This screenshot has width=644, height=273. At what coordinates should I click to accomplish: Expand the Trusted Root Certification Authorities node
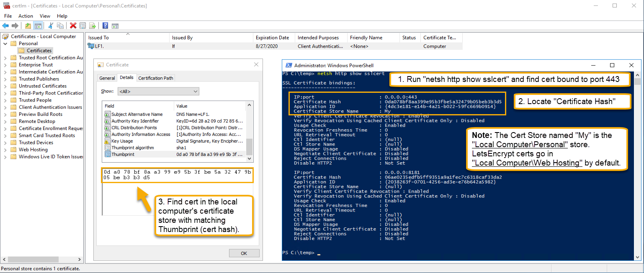pyautogui.click(x=5, y=58)
